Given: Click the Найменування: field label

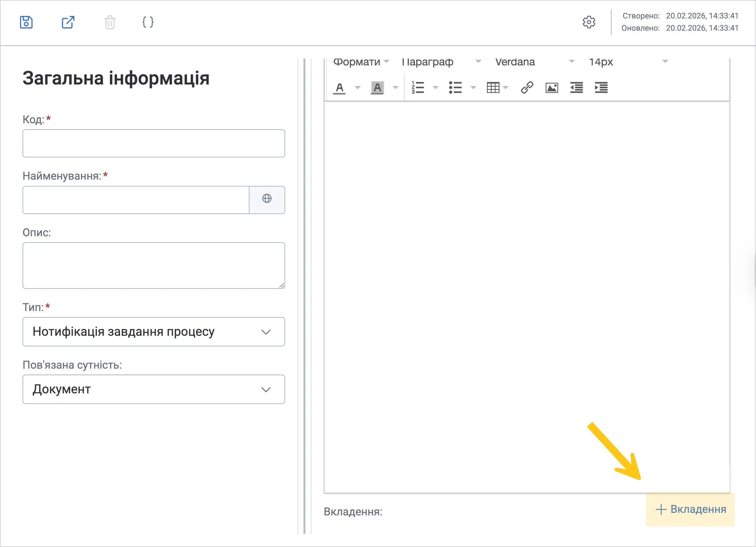Looking at the screenshot, I should [x=62, y=176].
